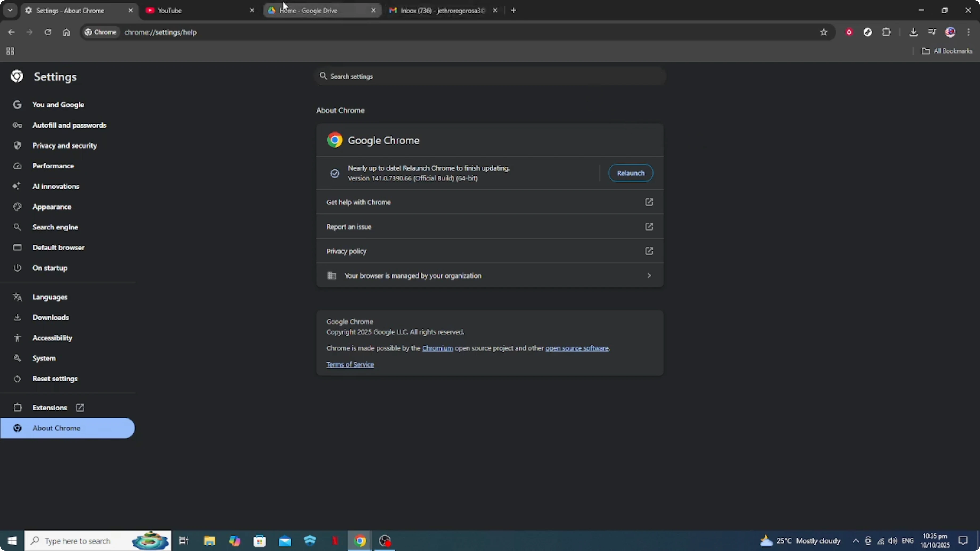
Task: Open the media control icon
Action: pyautogui.click(x=932, y=32)
